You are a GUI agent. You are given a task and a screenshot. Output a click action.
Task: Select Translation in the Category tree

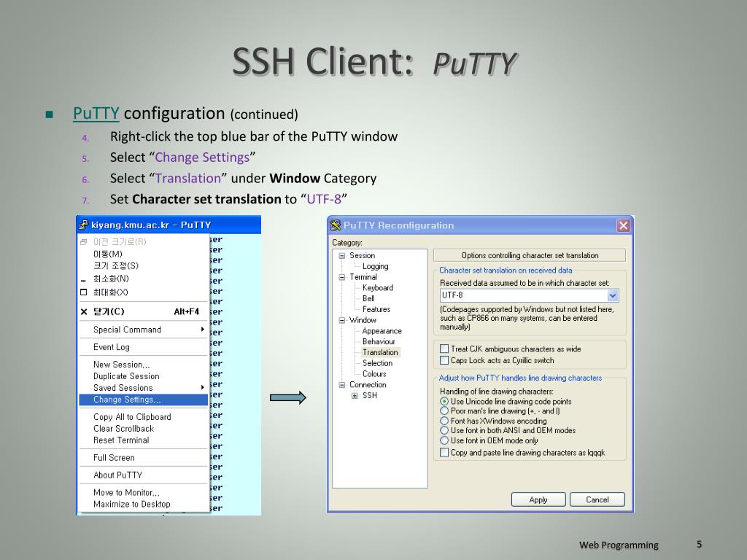pyautogui.click(x=380, y=352)
